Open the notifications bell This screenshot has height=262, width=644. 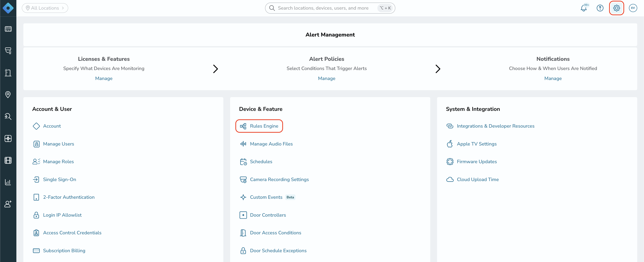pyautogui.click(x=584, y=8)
